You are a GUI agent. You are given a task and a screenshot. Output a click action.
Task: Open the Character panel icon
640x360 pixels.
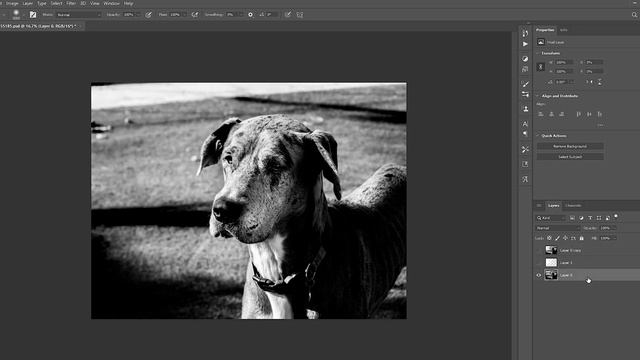[x=525, y=124]
